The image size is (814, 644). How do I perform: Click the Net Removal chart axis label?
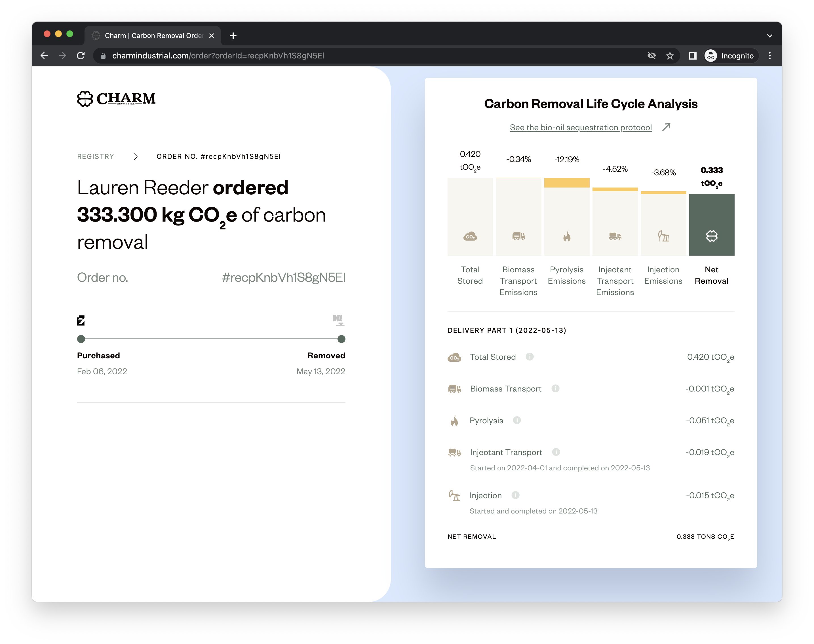click(712, 275)
